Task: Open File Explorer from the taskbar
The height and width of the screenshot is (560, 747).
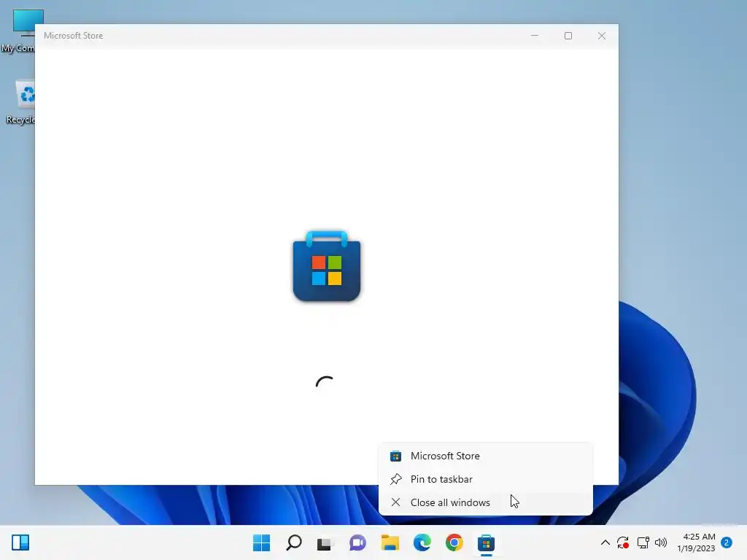Action: click(x=390, y=542)
